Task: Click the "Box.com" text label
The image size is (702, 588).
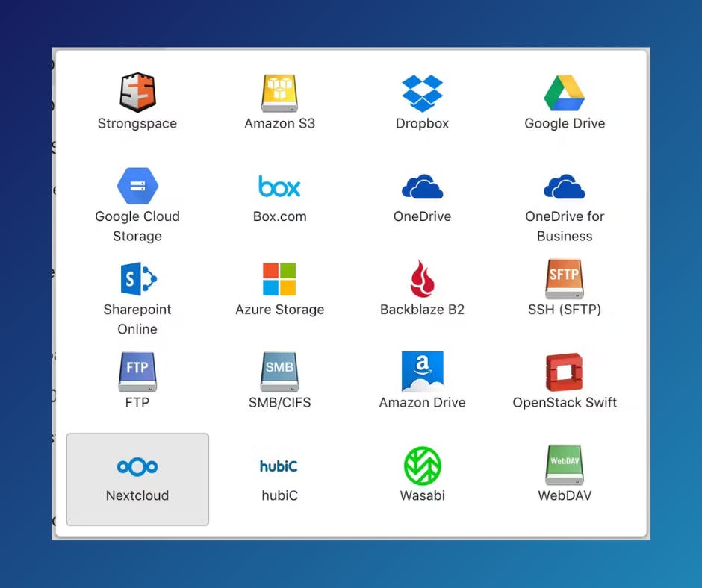Action: click(x=280, y=216)
